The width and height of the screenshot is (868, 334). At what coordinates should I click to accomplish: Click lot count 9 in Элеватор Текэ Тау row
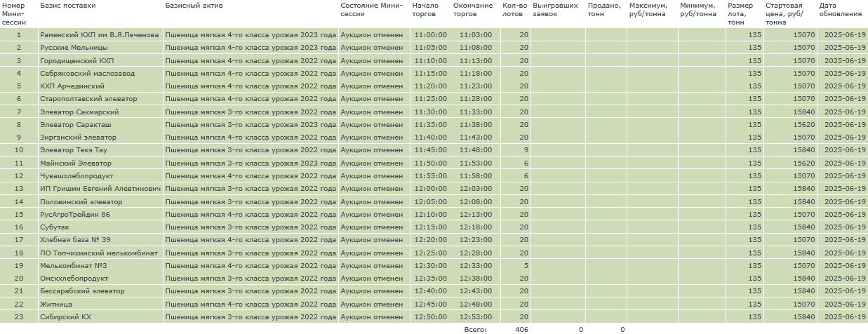pyautogui.click(x=516, y=150)
